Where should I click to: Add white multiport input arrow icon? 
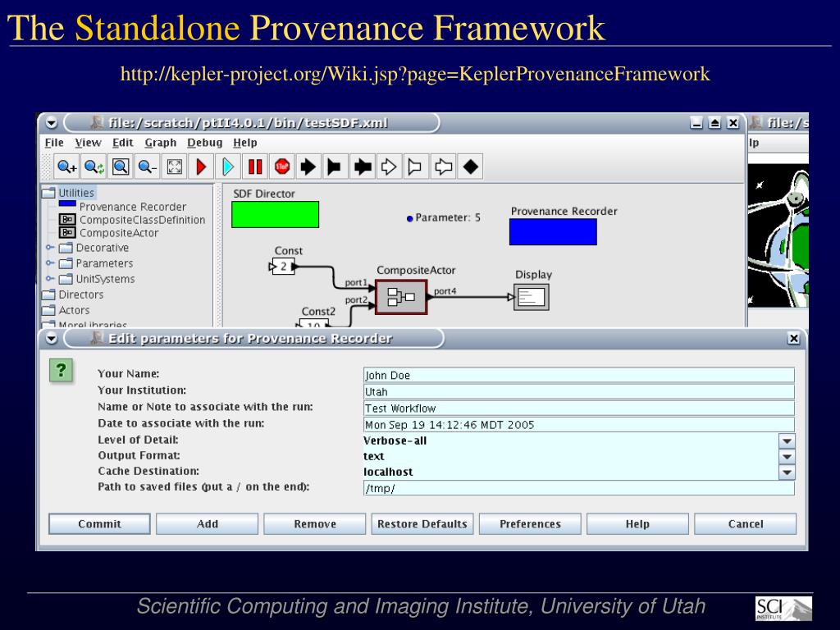389,167
